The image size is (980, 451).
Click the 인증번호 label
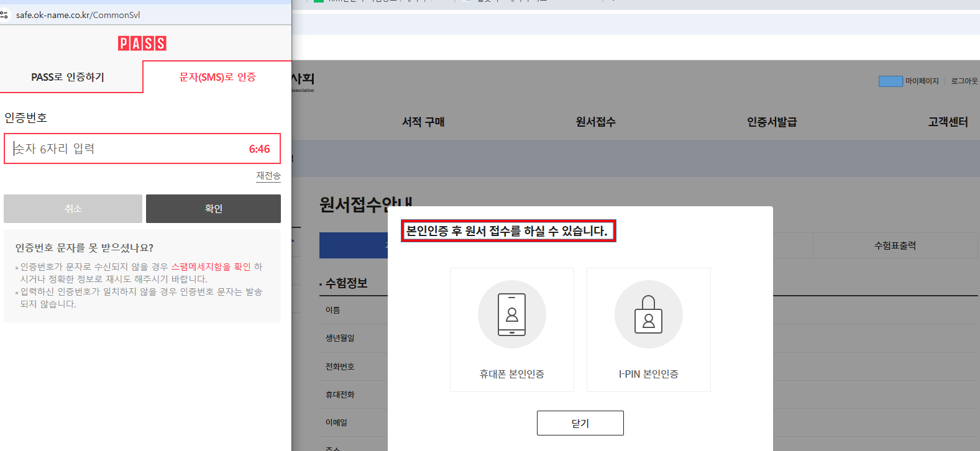point(26,117)
